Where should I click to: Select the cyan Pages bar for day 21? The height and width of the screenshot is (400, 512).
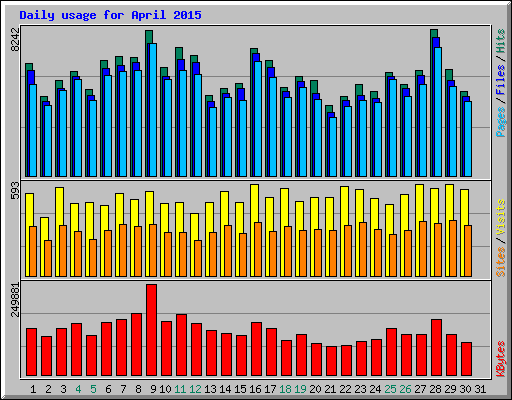pyautogui.click(x=333, y=147)
